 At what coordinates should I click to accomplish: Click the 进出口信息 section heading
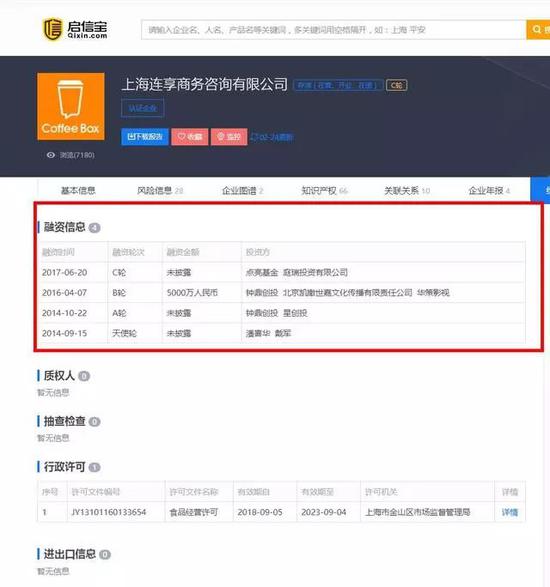click(x=70, y=554)
